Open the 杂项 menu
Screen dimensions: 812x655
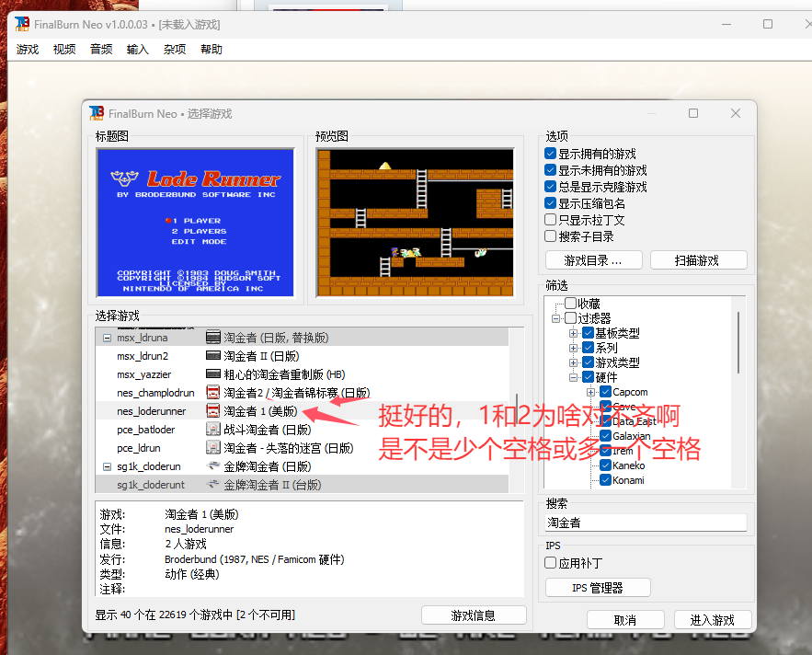[175, 50]
